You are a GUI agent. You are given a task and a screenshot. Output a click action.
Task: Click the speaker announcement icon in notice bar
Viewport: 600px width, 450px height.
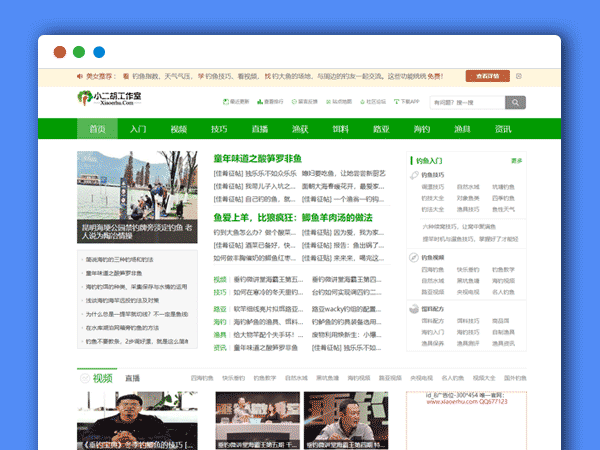[x=78, y=76]
